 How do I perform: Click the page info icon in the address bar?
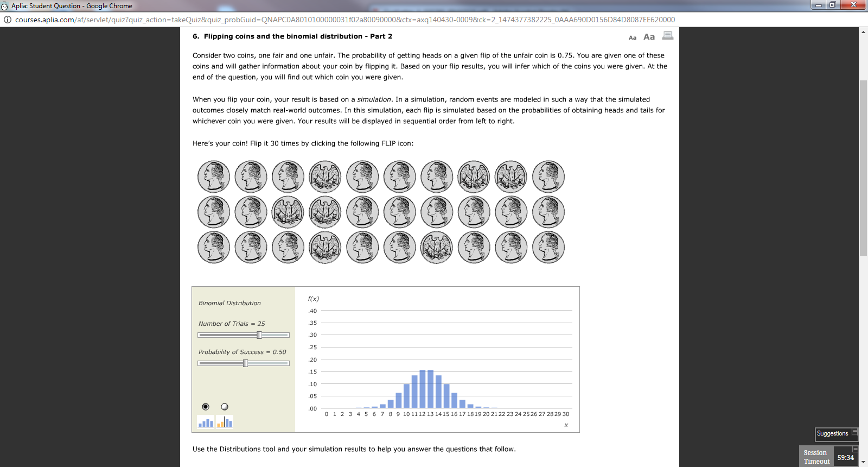tap(8, 20)
